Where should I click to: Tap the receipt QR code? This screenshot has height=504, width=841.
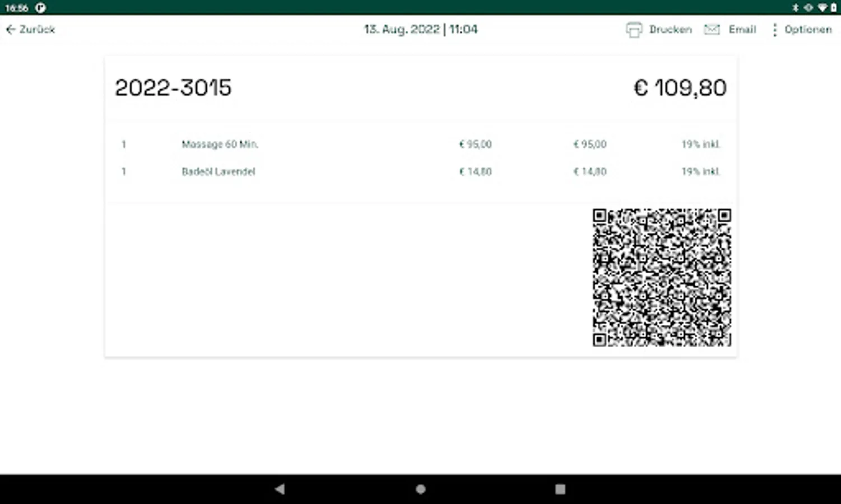662,278
